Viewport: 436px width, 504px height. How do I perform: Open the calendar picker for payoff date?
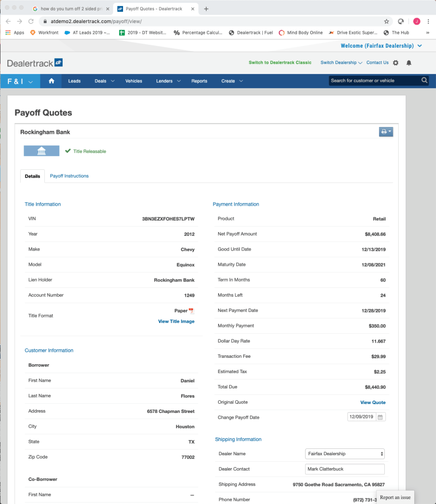(380, 417)
